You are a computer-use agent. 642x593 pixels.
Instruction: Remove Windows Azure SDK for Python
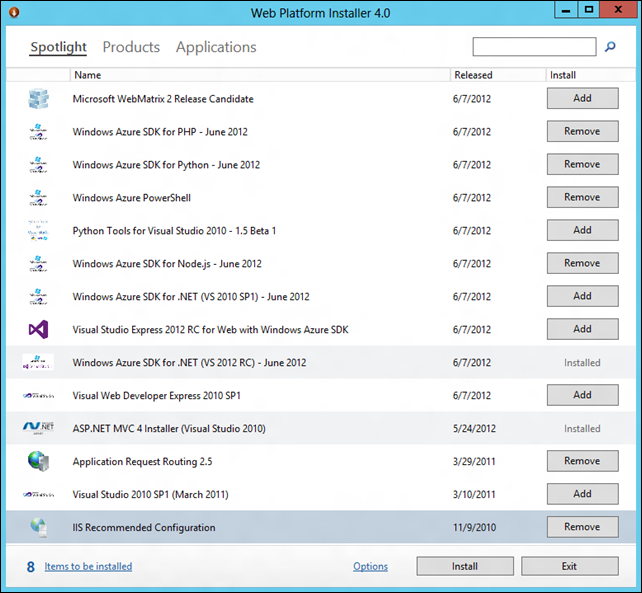(x=583, y=164)
